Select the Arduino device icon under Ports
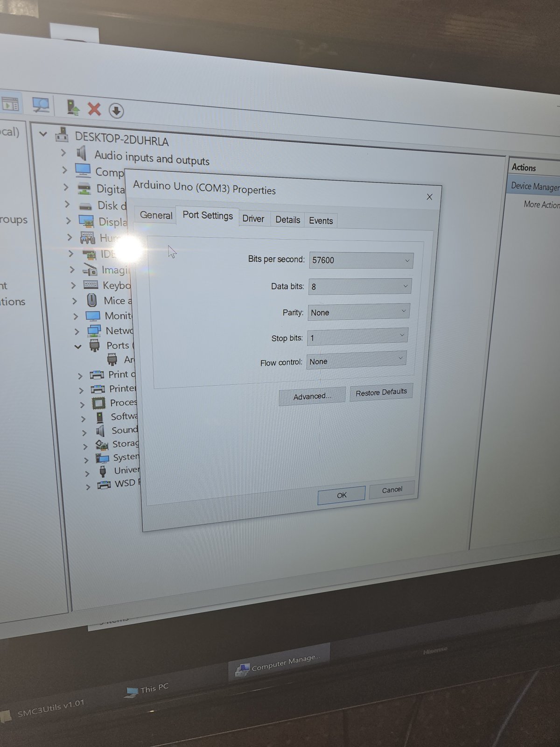 112,359
